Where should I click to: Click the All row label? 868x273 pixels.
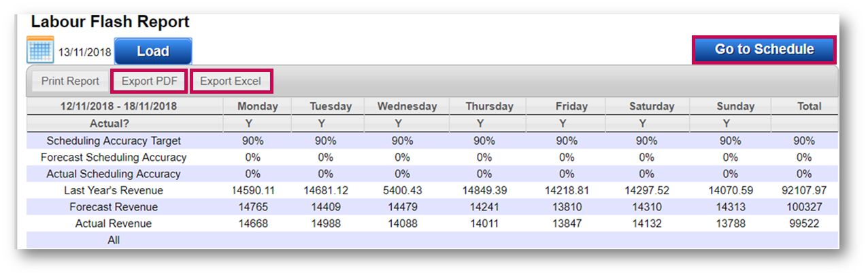coord(114,240)
